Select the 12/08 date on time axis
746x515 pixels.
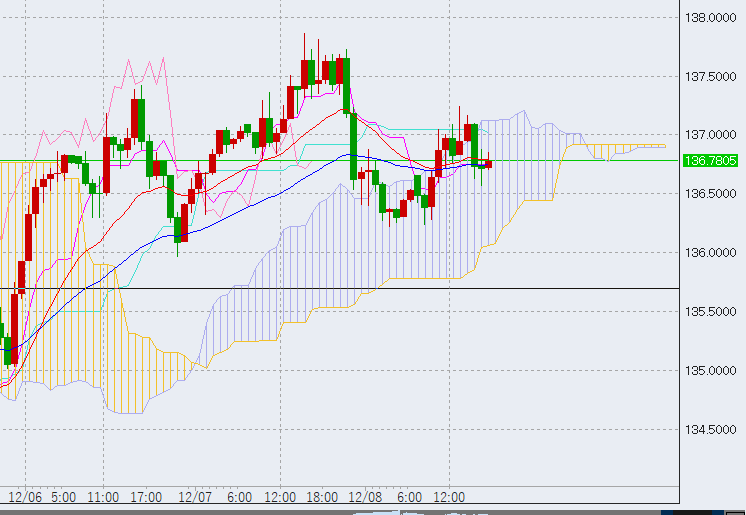364,497
